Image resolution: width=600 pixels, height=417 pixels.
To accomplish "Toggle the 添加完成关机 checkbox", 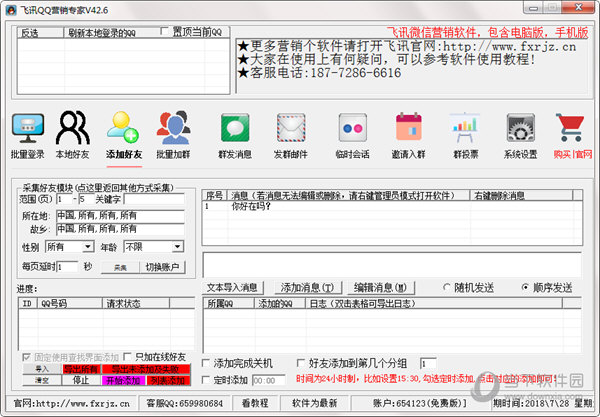I will [x=206, y=363].
